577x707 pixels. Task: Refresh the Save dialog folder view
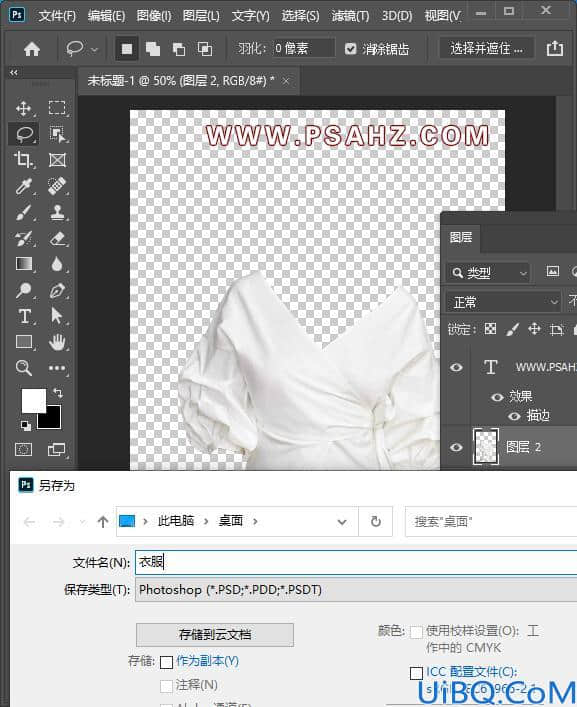click(376, 522)
